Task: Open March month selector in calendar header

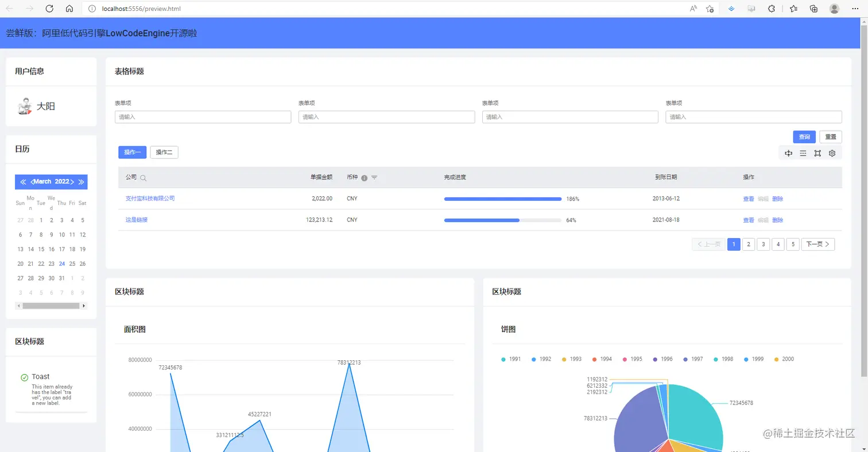Action: [x=42, y=182]
